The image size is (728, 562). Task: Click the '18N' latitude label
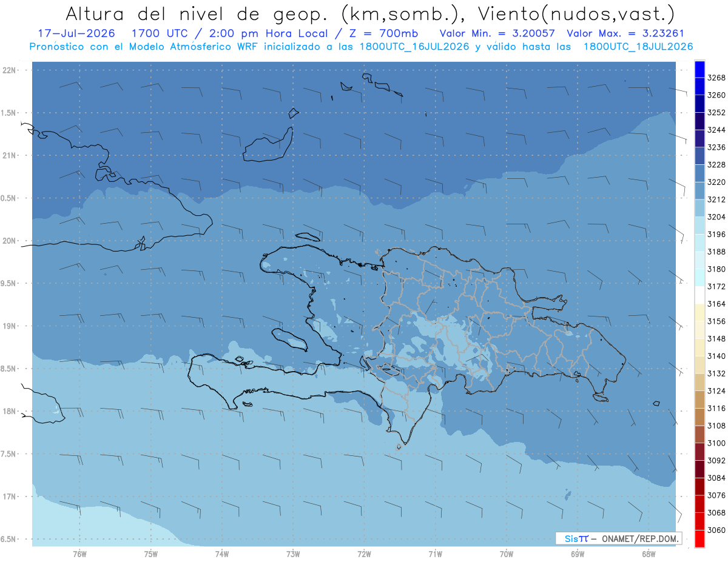[x=9, y=411]
